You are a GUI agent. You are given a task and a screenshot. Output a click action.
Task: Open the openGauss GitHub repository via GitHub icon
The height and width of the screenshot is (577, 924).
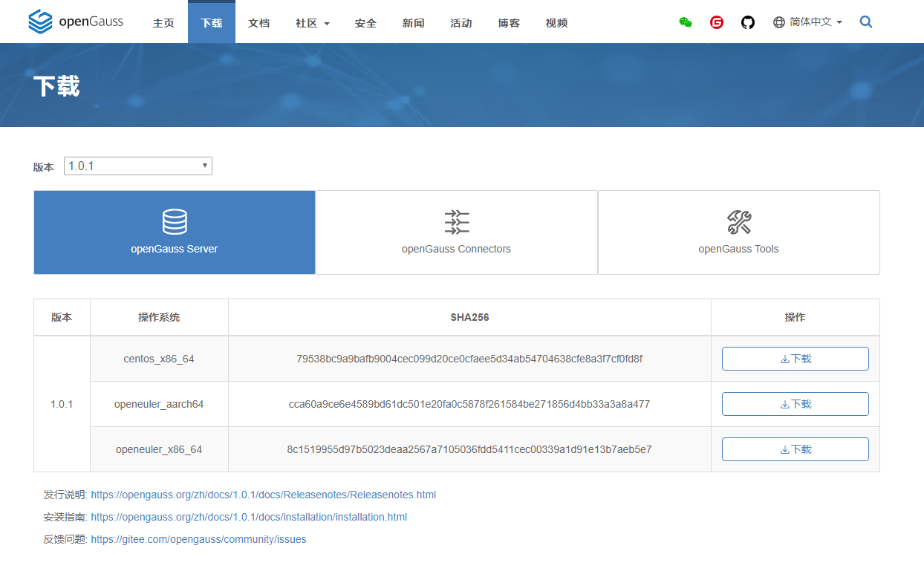[747, 22]
